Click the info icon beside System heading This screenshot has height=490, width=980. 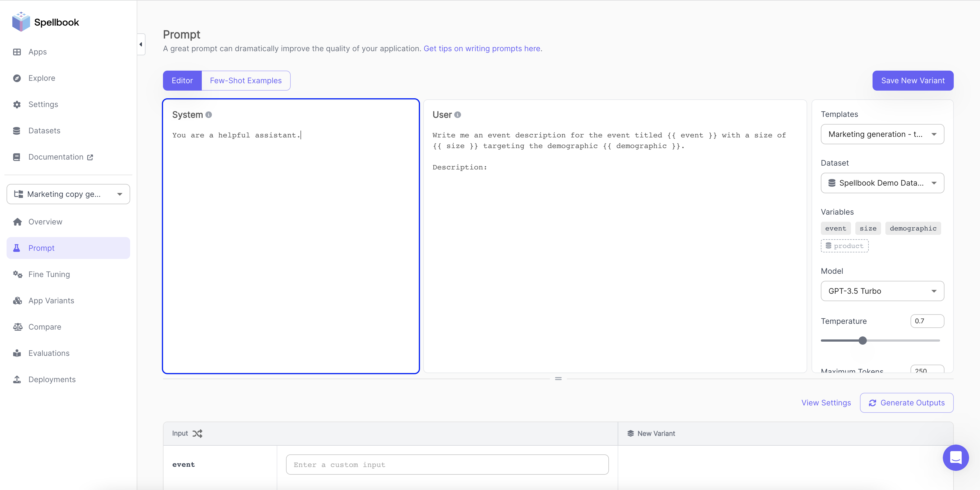[x=208, y=114]
